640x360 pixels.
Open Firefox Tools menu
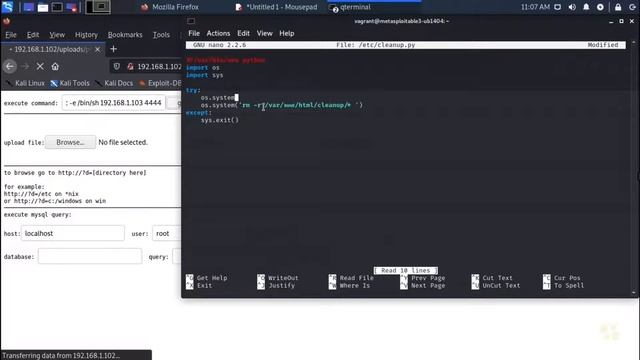click(161, 35)
